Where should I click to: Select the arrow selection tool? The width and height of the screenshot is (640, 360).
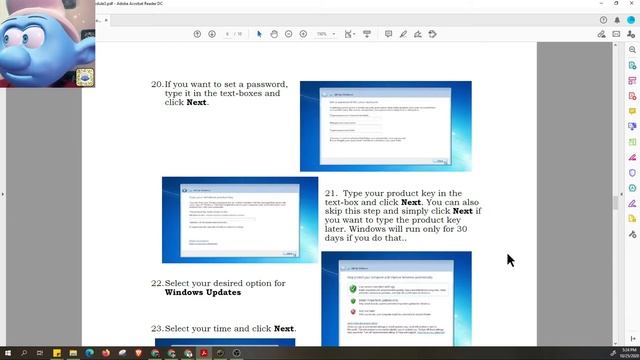(x=259, y=34)
